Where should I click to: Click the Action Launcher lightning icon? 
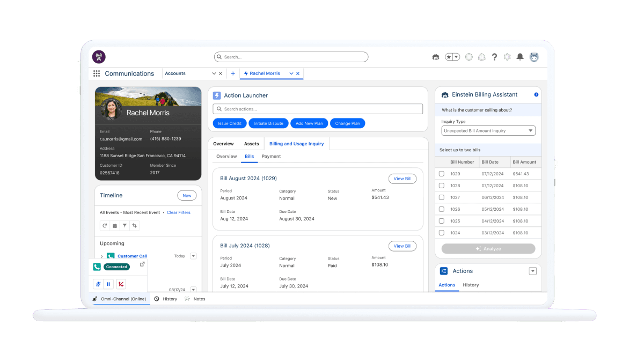[x=217, y=95]
